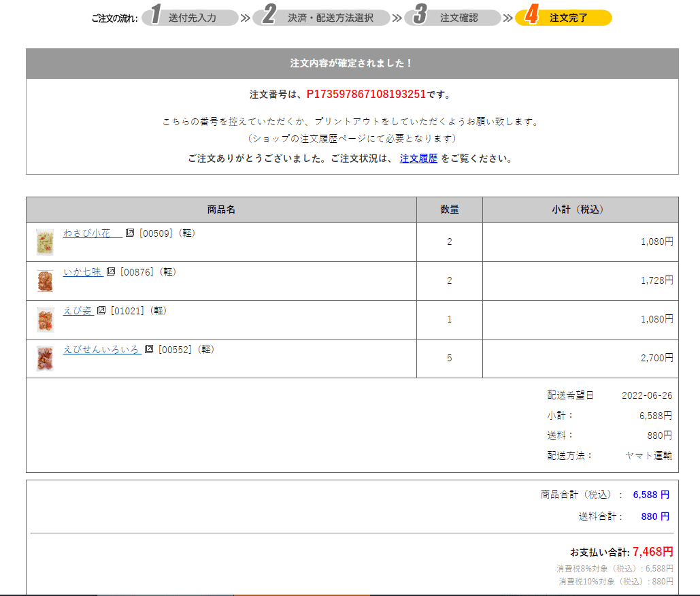This screenshot has width=700, height=596.
Task: Open the えび姿 product image
Action: click(45, 320)
